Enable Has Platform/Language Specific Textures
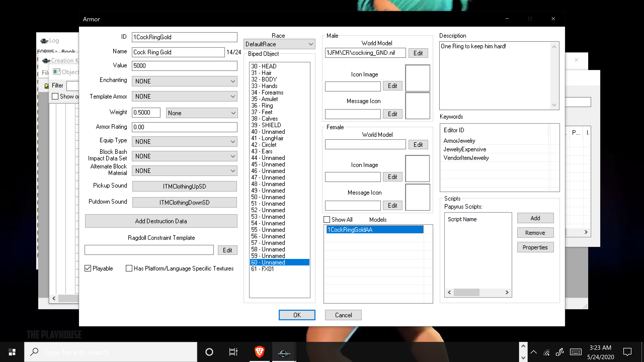 coord(129,268)
